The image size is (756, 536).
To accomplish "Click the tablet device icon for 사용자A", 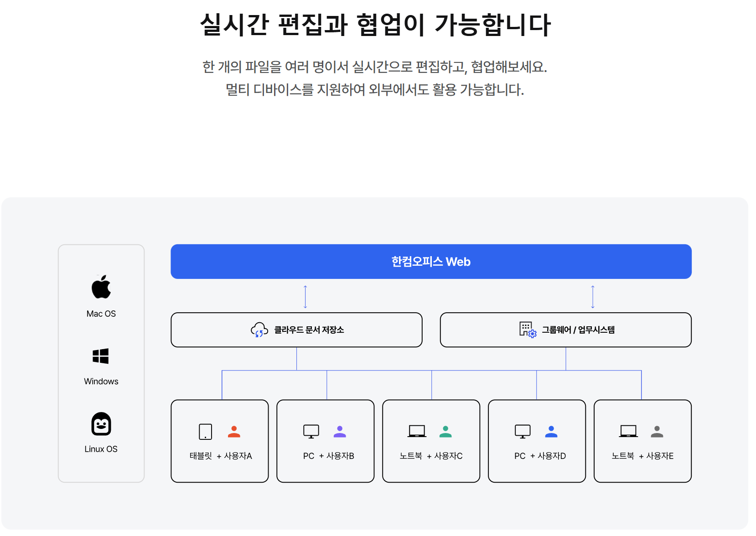I will pos(206,432).
